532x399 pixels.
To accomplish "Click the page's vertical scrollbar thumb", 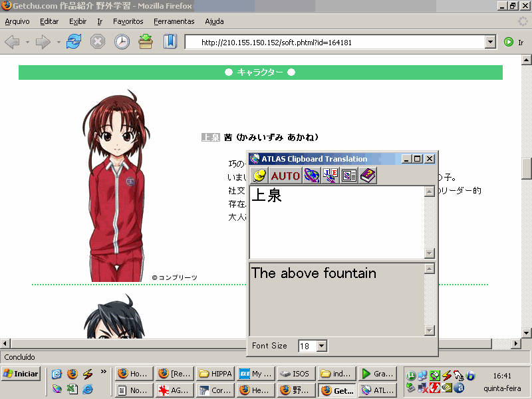I will [x=526, y=169].
